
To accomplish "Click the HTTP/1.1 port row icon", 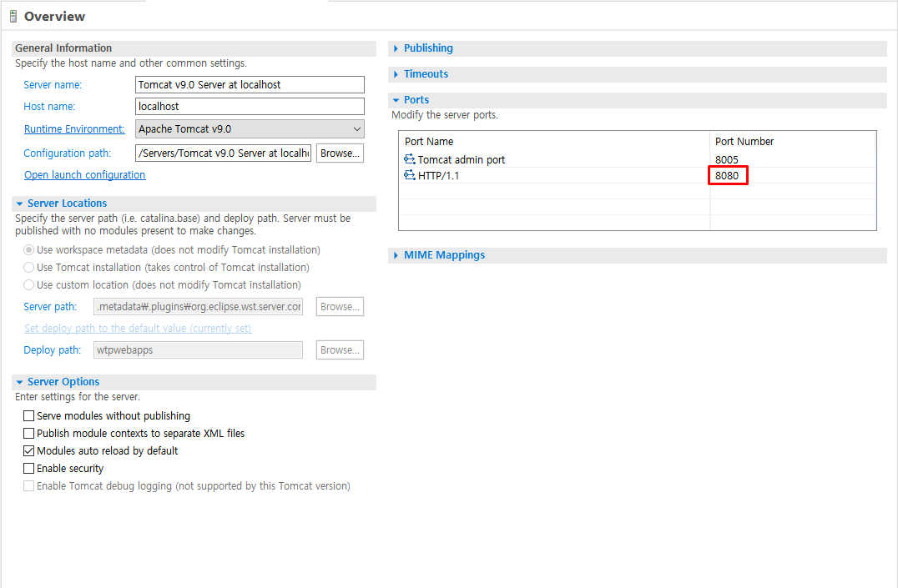I will pos(410,175).
